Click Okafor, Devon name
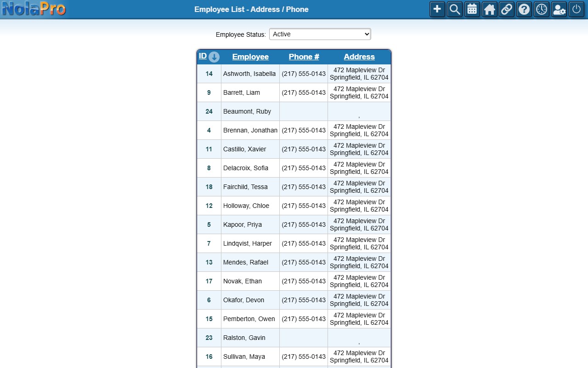Image resolution: width=588 pixels, height=368 pixels. coord(244,300)
